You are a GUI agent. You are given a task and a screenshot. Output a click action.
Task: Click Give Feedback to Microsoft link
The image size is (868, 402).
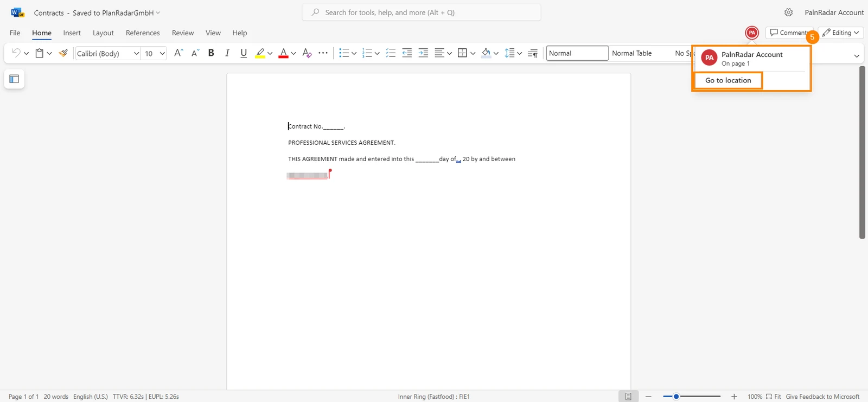click(x=822, y=397)
